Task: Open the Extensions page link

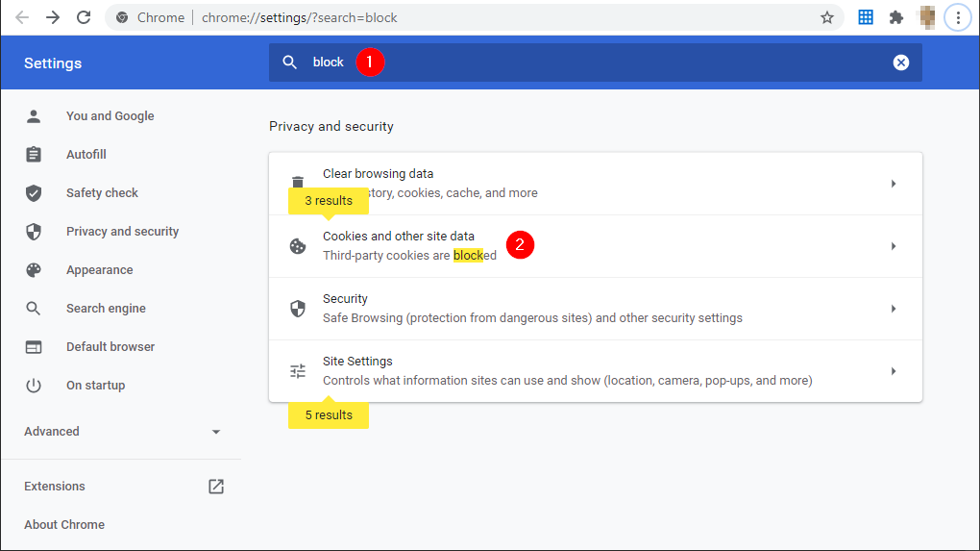Action: tap(55, 487)
